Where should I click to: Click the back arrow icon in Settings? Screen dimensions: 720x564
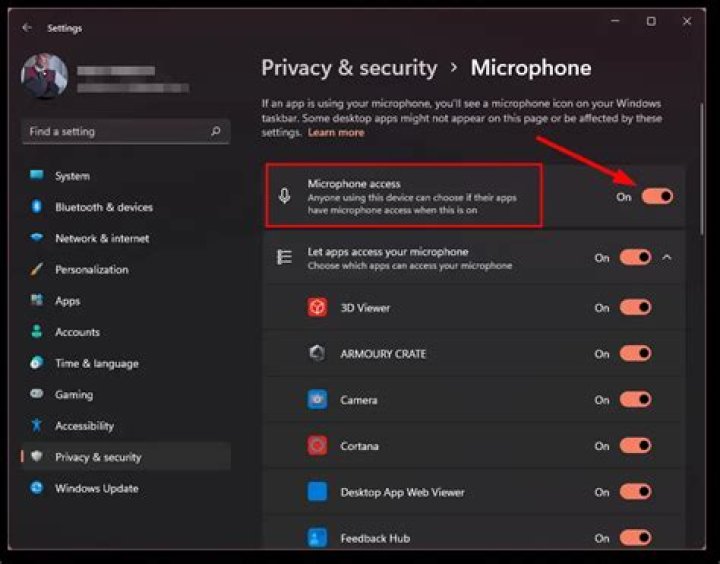pos(27,28)
